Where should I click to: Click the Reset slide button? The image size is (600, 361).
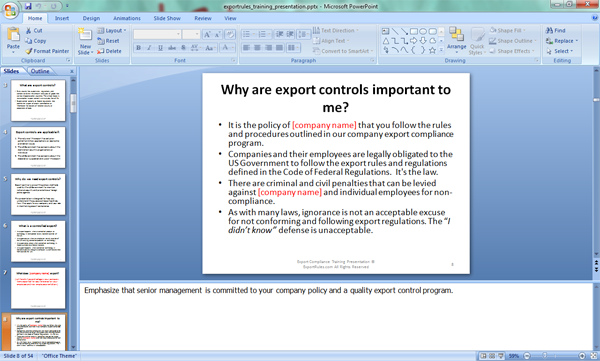[109, 41]
